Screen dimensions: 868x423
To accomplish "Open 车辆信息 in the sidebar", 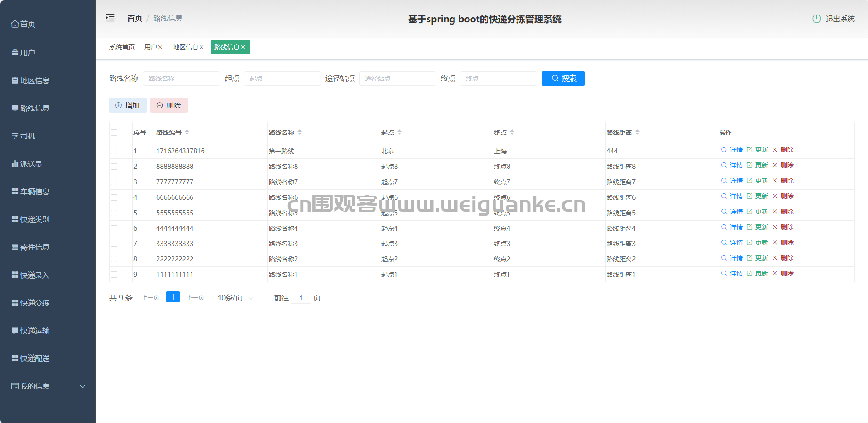I will tap(35, 192).
